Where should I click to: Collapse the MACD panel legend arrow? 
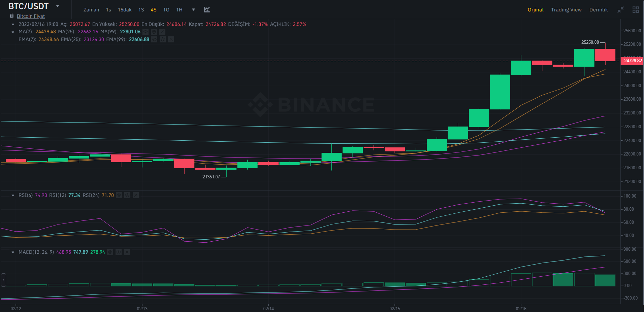click(x=13, y=252)
